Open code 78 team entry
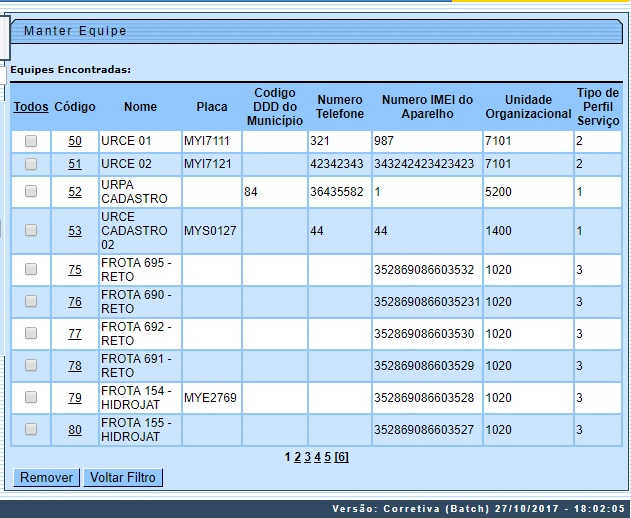631x518 pixels. [x=75, y=366]
